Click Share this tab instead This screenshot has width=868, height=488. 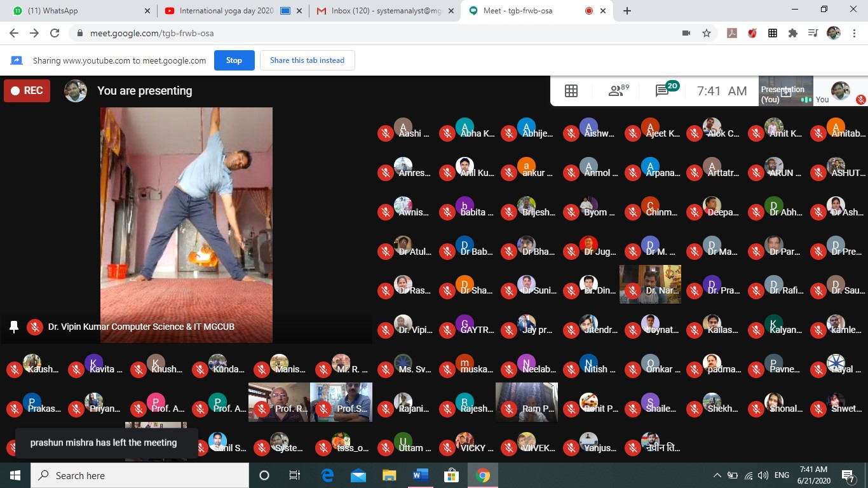(x=307, y=60)
